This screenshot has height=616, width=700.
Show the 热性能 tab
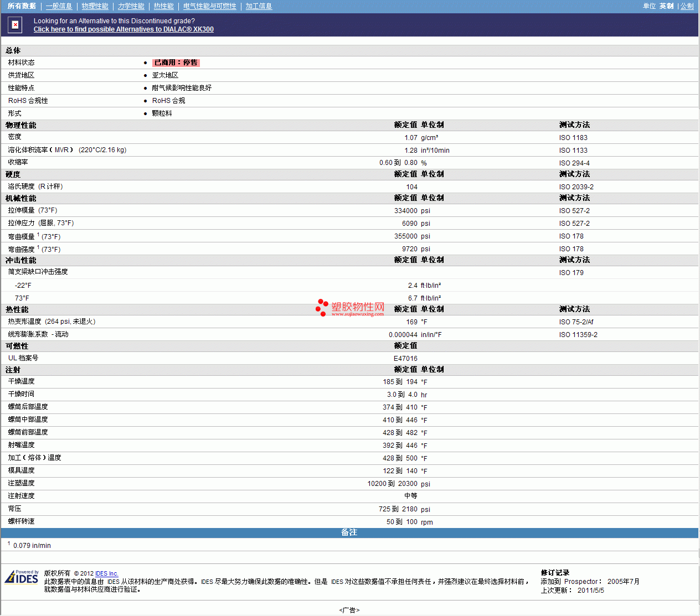pyautogui.click(x=163, y=6)
